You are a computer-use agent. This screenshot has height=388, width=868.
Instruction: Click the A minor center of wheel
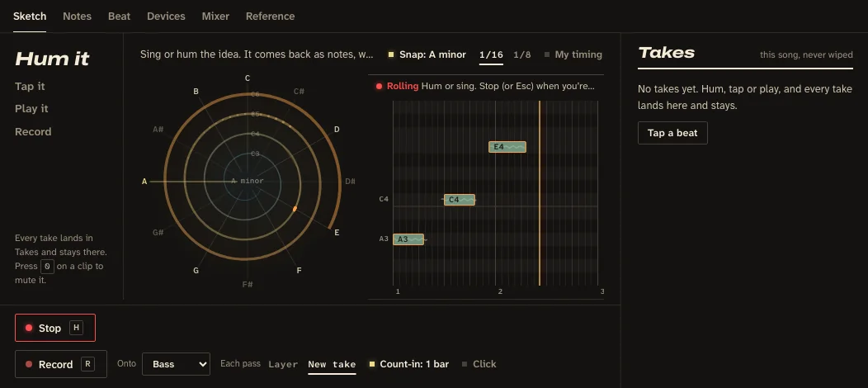[248, 181]
